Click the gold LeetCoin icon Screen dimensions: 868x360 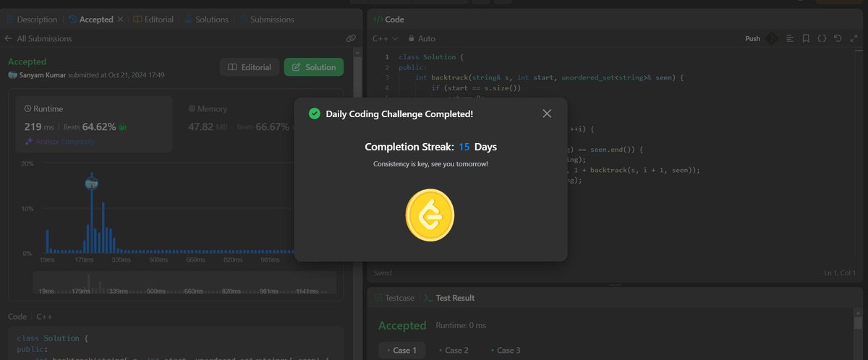tap(430, 217)
